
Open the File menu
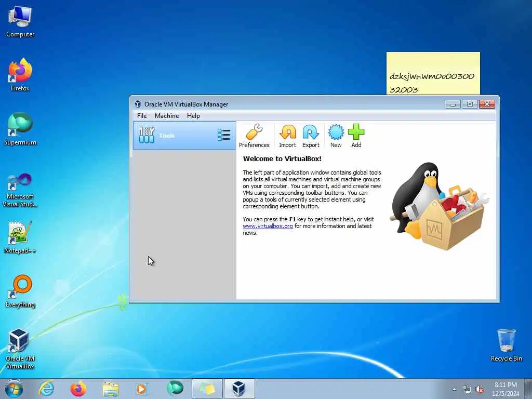pos(142,116)
